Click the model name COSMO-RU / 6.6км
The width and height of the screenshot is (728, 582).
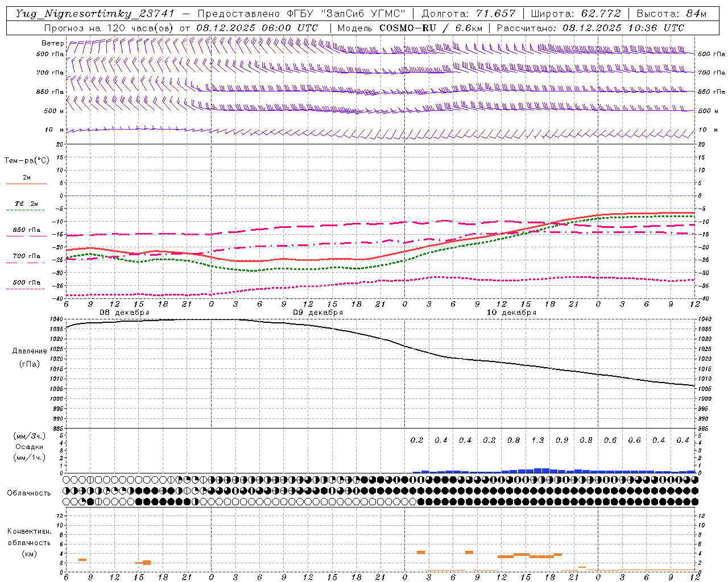[431, 28]
